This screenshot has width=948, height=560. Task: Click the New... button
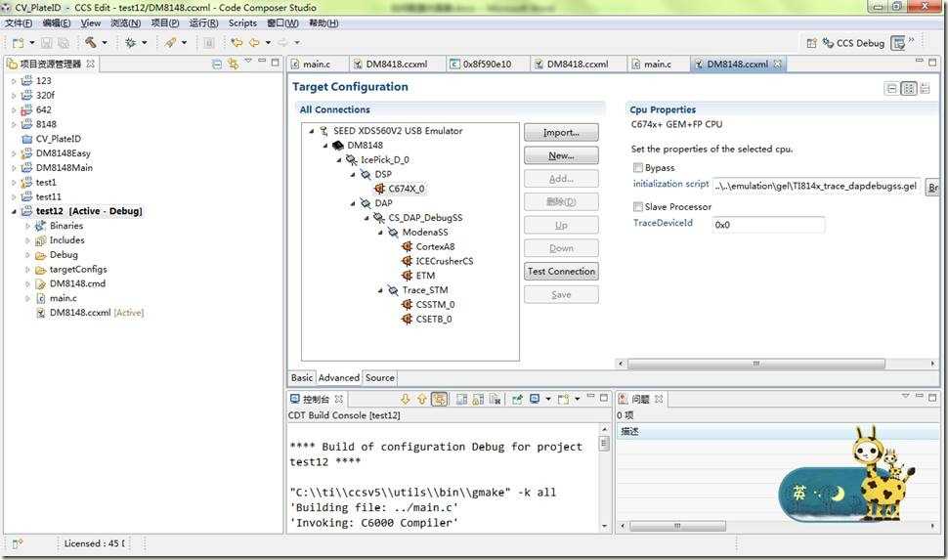[561, 155]
